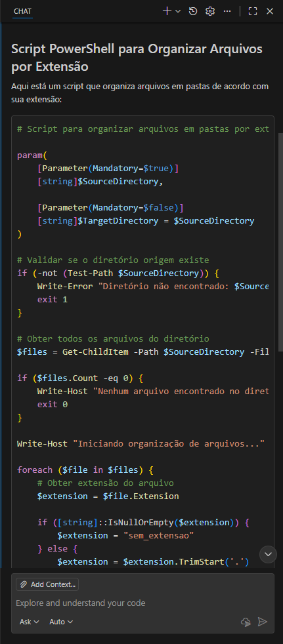The height and width of the screenshot is (644, 283).
Task: Click '$extension.TrimStart' code line
Action: tap(153, 562)
